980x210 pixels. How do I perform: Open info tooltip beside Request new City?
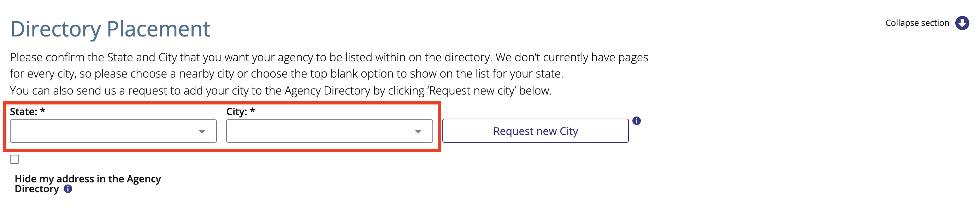(637, 121)
